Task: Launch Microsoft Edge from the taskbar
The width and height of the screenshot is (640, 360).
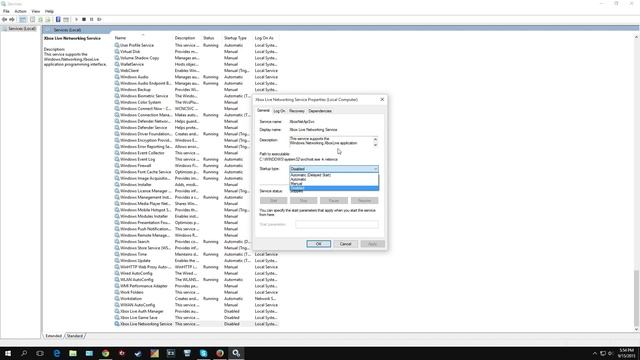Action: (x=57, y=353)
